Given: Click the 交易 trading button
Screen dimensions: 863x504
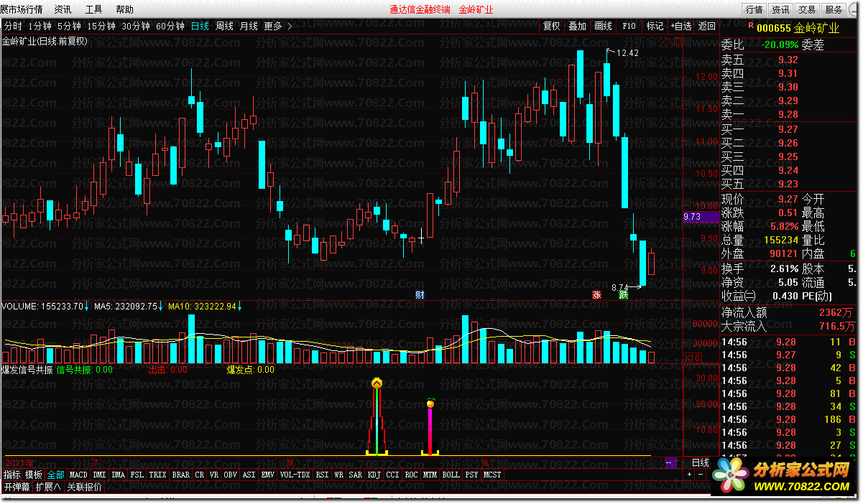Looking at the screenshot, I should (x=807, y=9).
